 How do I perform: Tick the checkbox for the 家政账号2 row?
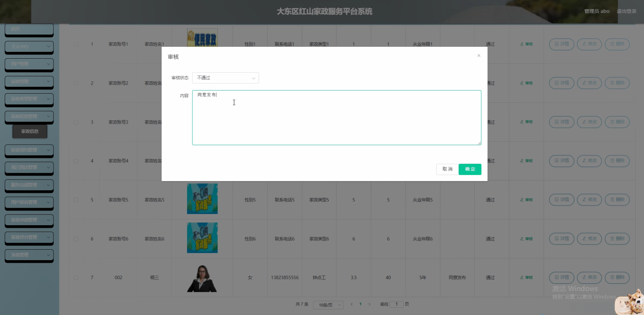click(x=76, y=83)
